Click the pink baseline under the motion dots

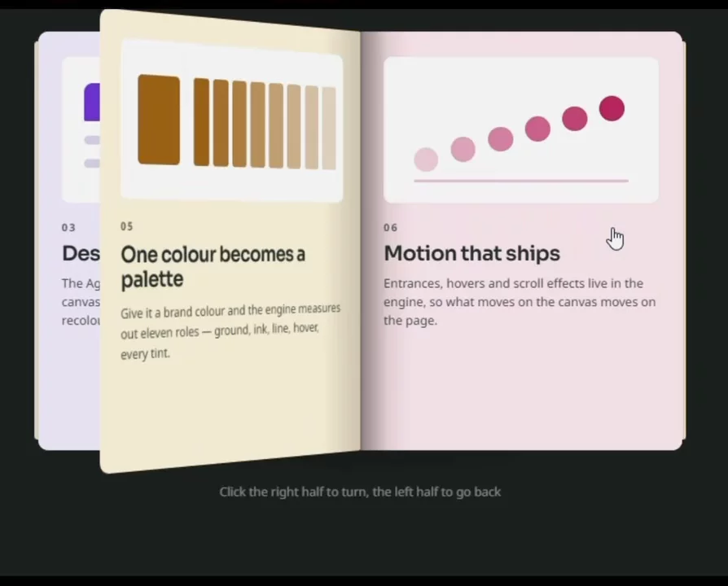[521, 181]
